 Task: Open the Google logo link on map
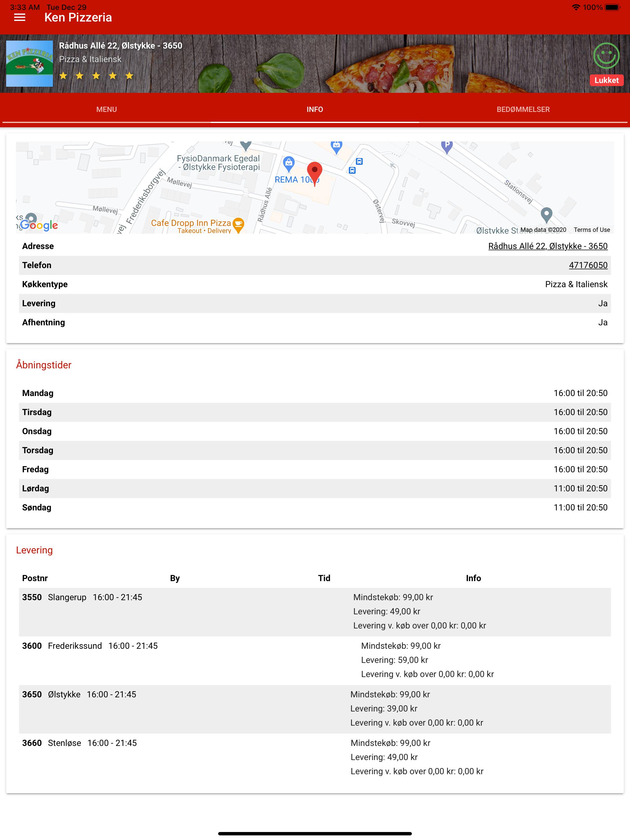pyautogui.click(x=39, y=225)
